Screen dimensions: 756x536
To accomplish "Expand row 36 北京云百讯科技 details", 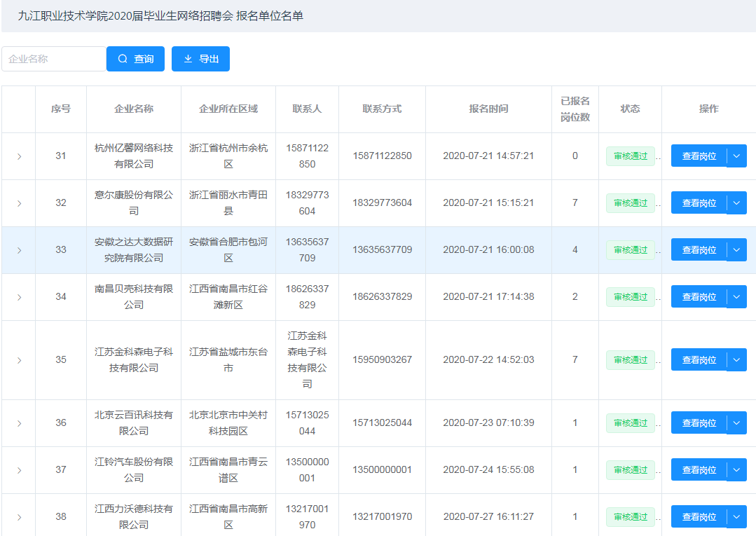I will pyautogui.click(x=19, y=423).
